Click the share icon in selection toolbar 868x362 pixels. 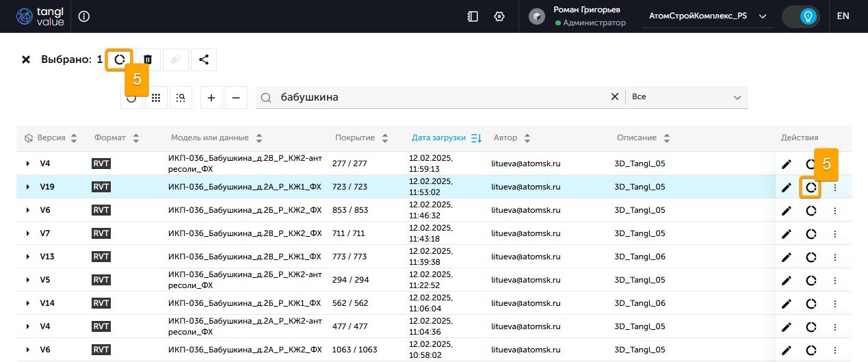(x=204, y=60)
